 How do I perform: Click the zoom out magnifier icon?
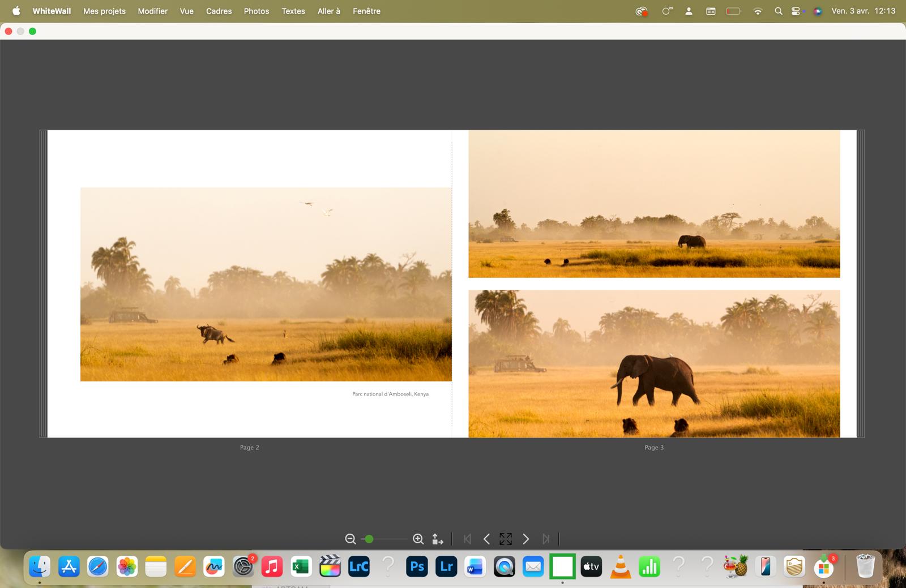pyautogui.click(x=351, y=539)
